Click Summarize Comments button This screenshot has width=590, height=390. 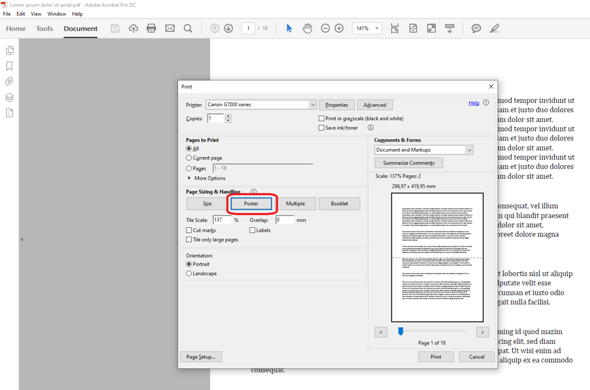click(409, 163)
